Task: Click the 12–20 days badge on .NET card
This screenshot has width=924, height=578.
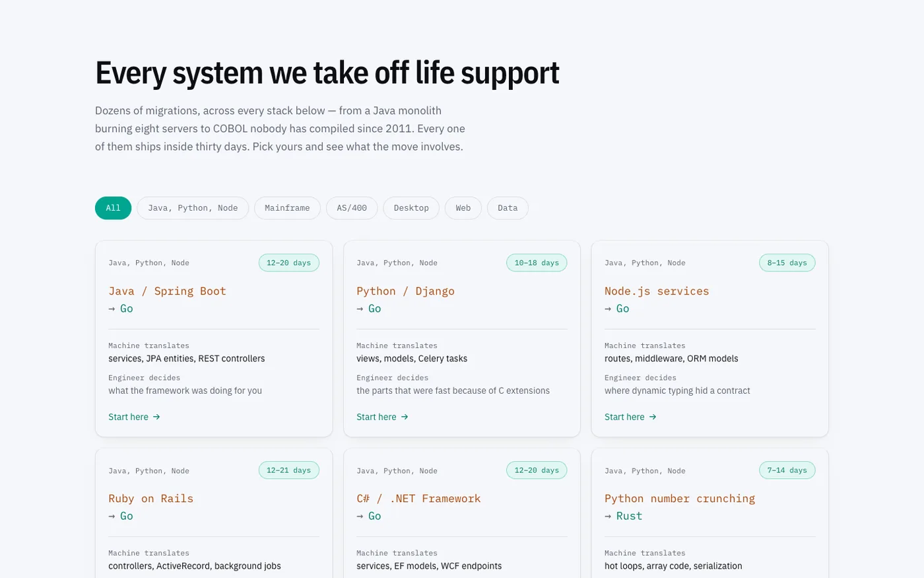Action: (x=537, y=470)
